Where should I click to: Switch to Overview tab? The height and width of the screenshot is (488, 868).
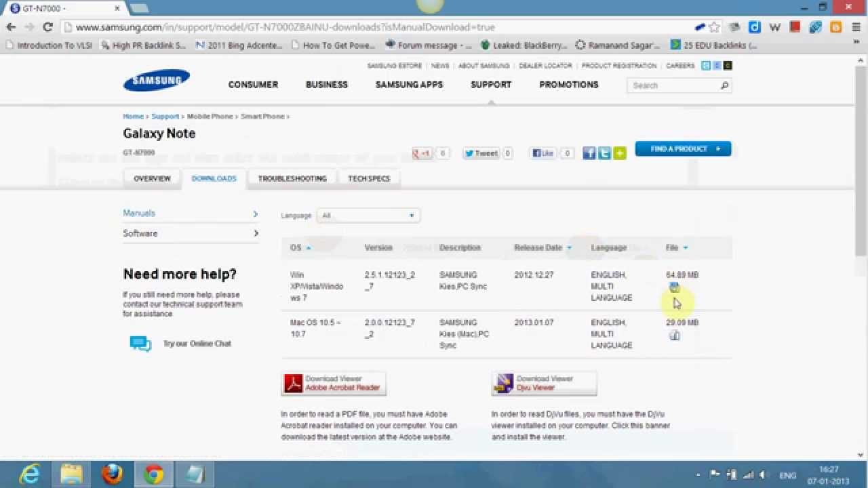click(x=152, y=178)
